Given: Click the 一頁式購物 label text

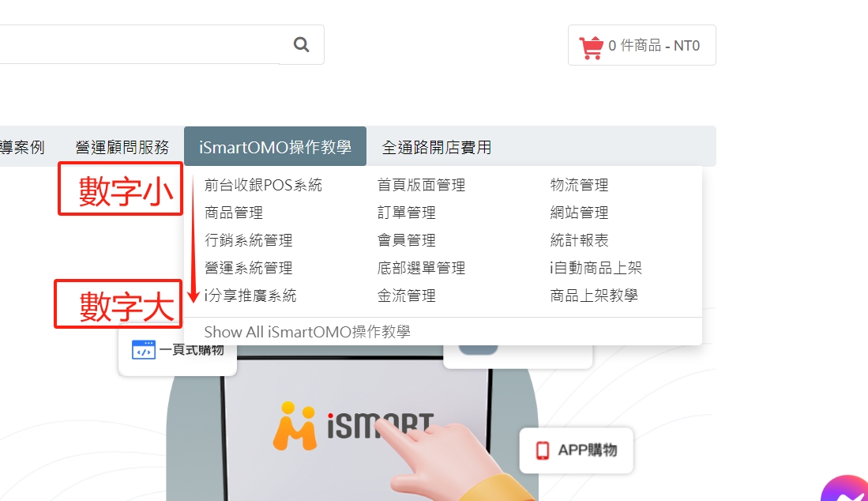Looking at the screenshot, I should click(x=192, y=350).
